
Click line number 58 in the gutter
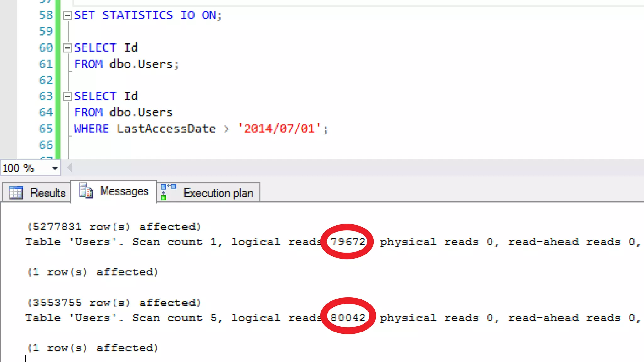[46, 15]
